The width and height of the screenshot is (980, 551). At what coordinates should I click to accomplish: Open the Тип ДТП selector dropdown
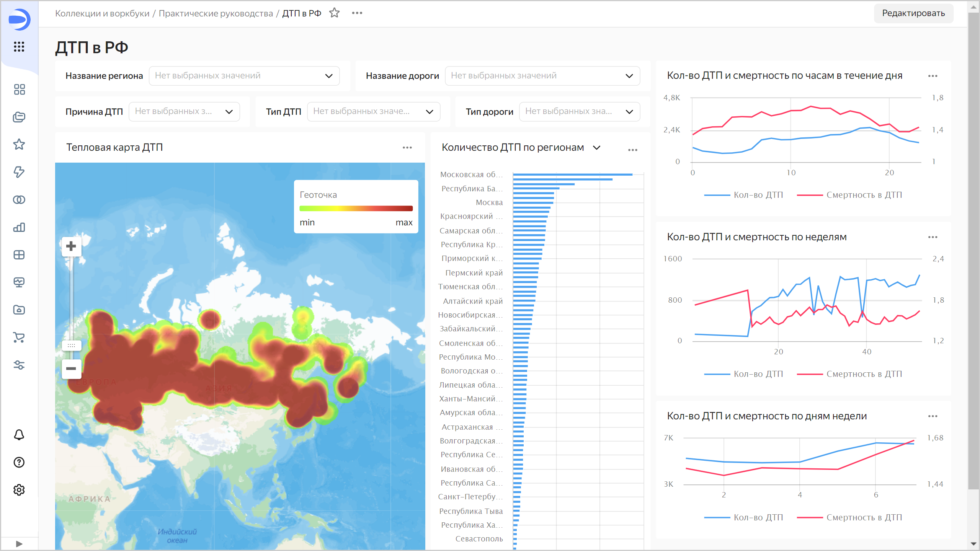(x=374, y=111)
